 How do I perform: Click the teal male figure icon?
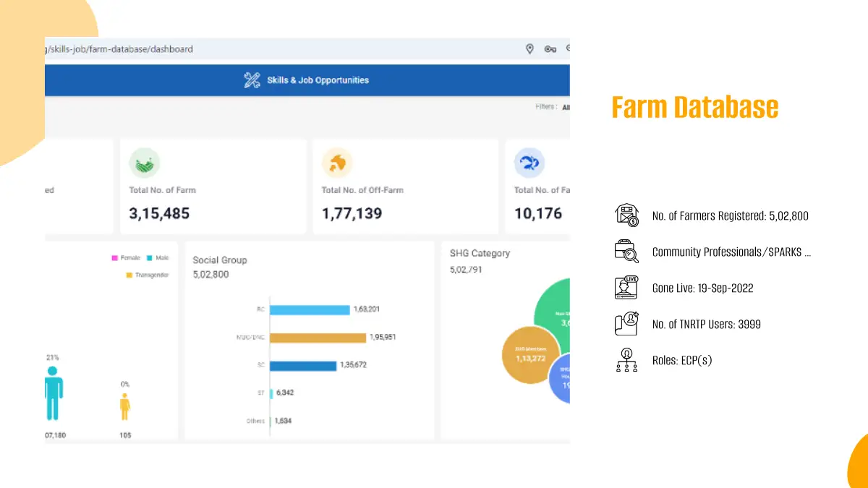53,393
